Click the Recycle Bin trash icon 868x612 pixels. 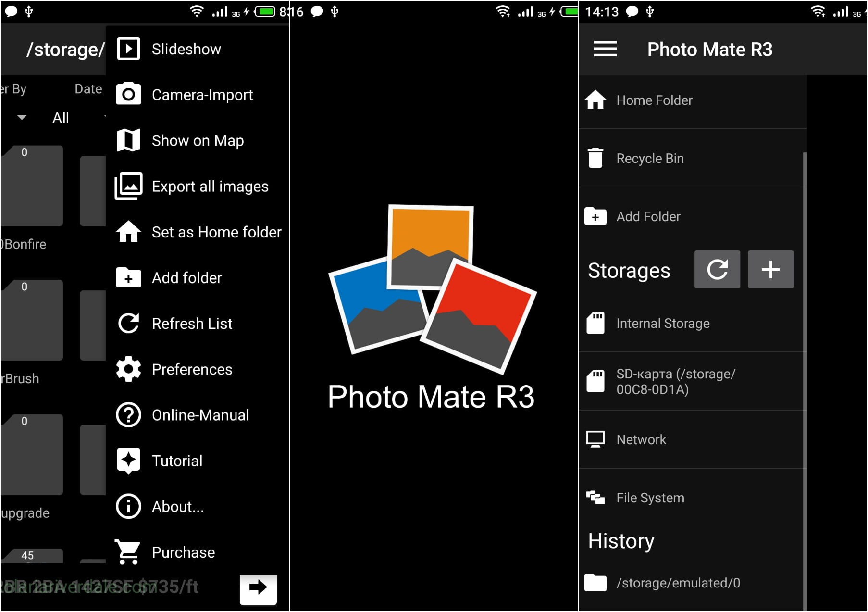(595, 158)
